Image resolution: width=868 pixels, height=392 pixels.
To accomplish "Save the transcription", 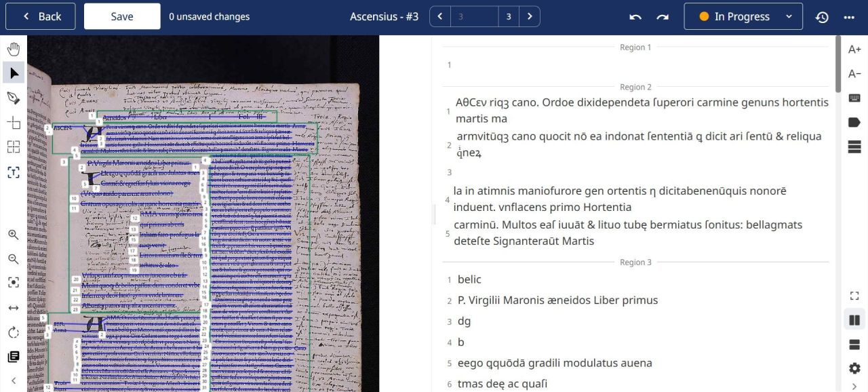I will tap(122, 16).
